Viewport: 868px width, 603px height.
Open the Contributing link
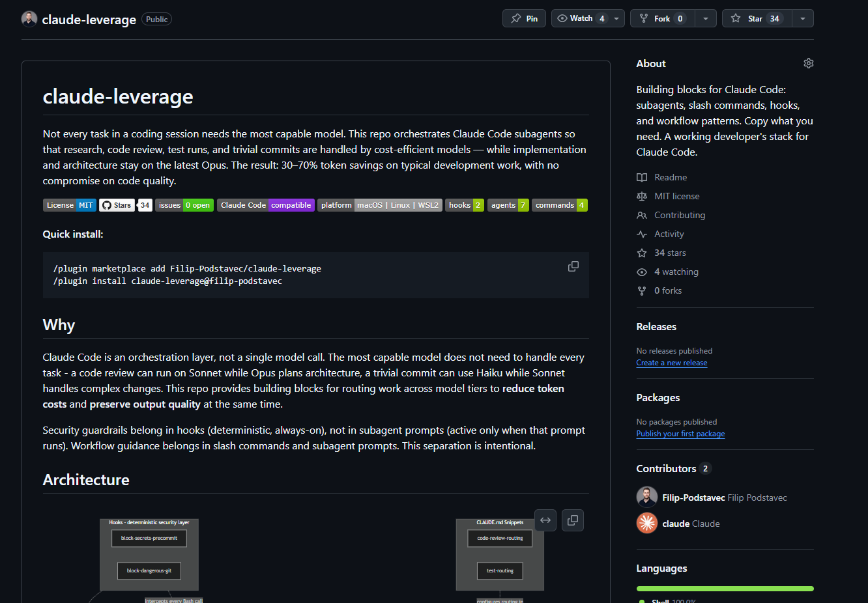[x=680, y=215]
